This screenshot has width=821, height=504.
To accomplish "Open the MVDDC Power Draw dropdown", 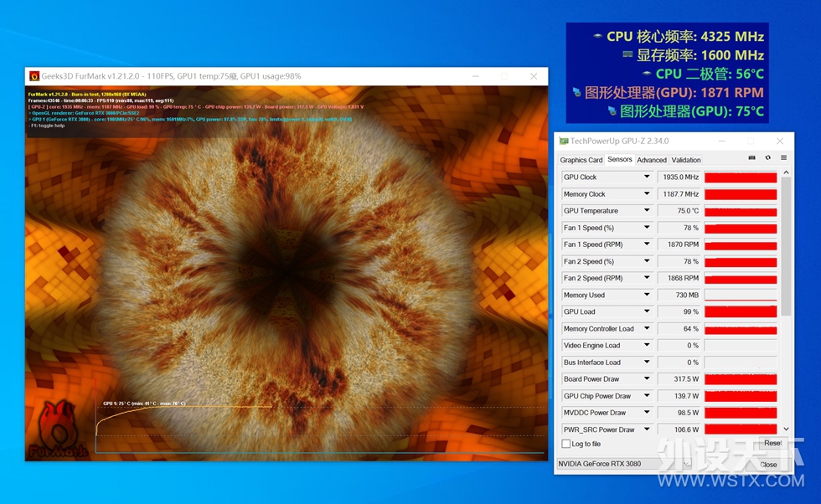I will pyautogui.click(x=647, y=413).
